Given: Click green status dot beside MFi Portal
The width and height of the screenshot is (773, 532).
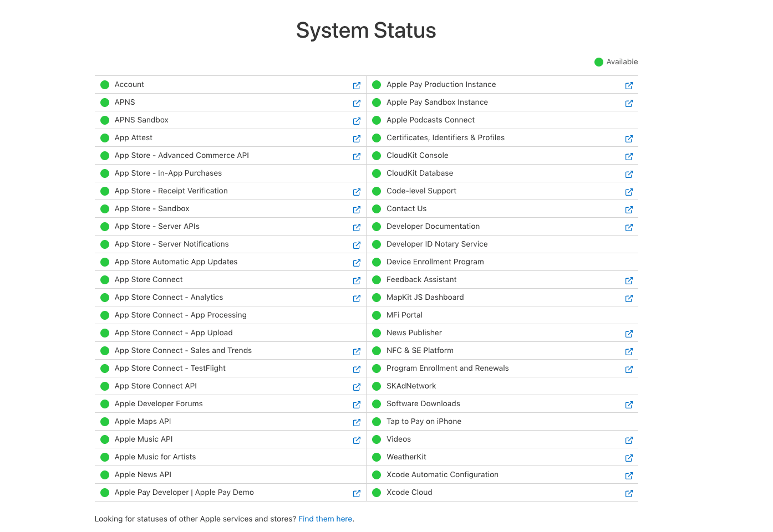Looking at the screenshot, I should coord(377,315).
